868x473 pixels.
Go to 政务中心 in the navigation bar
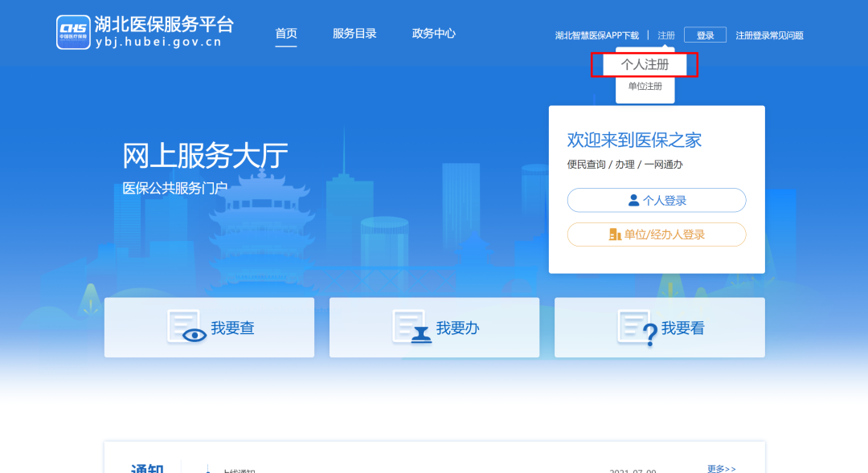point(434,34)
